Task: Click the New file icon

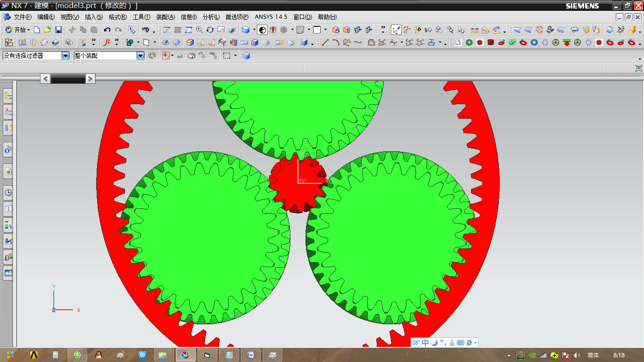Action: pos(37,30)
